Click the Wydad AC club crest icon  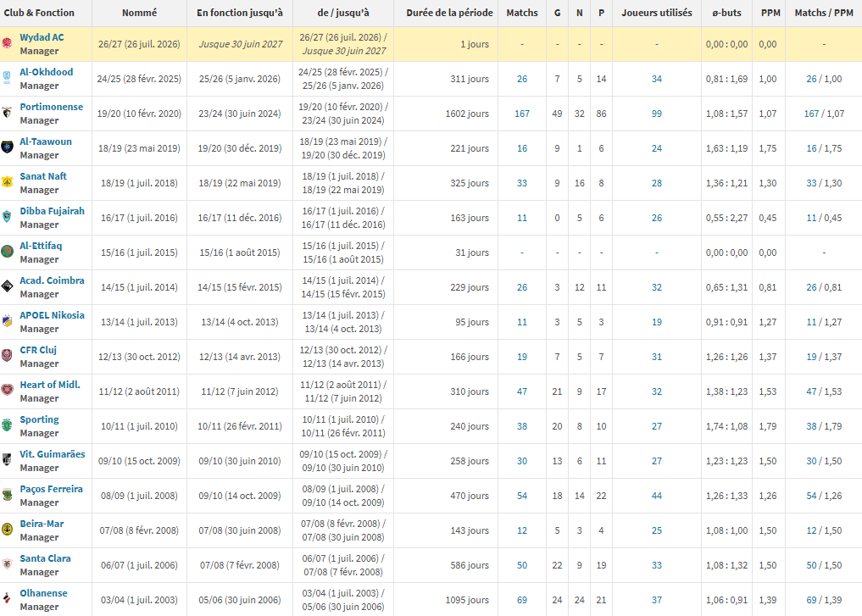click(7, 43)
